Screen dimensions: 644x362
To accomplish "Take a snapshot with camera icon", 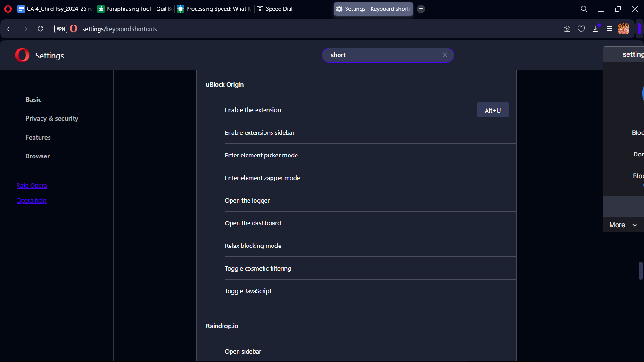I will pyautogui.click(x=567, y=29).
